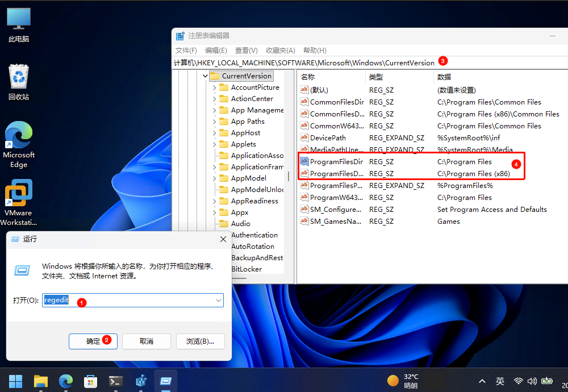The height and width of the screenshot is (392, 568).
Task: Click the registry path address bar
Action: 370,62
